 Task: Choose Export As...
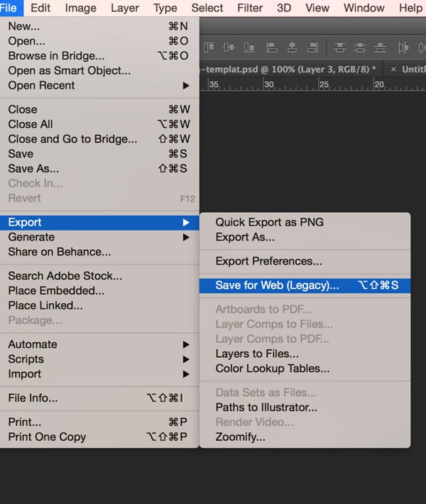(305, 237)
